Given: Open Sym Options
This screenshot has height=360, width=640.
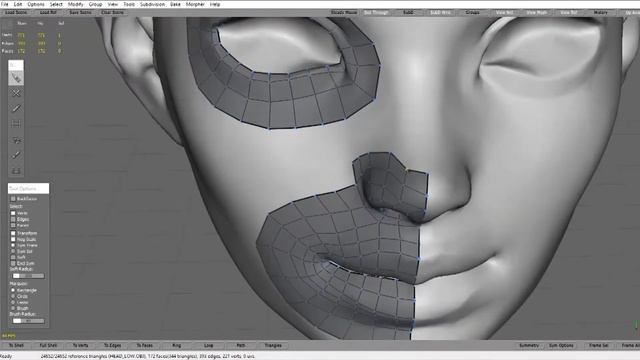Looking at the screenshot, I should [561, 346].
